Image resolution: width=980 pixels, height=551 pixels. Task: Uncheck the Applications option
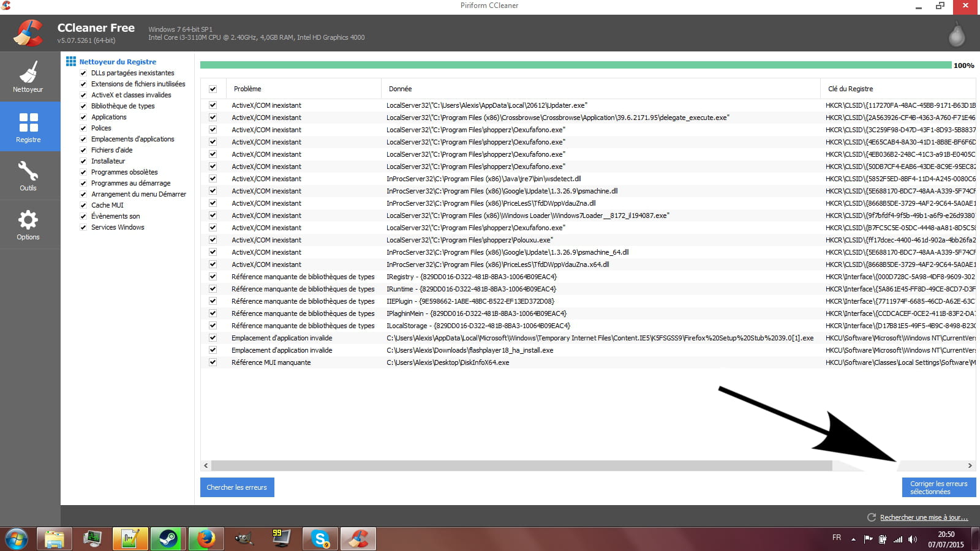tap(83, 117)
